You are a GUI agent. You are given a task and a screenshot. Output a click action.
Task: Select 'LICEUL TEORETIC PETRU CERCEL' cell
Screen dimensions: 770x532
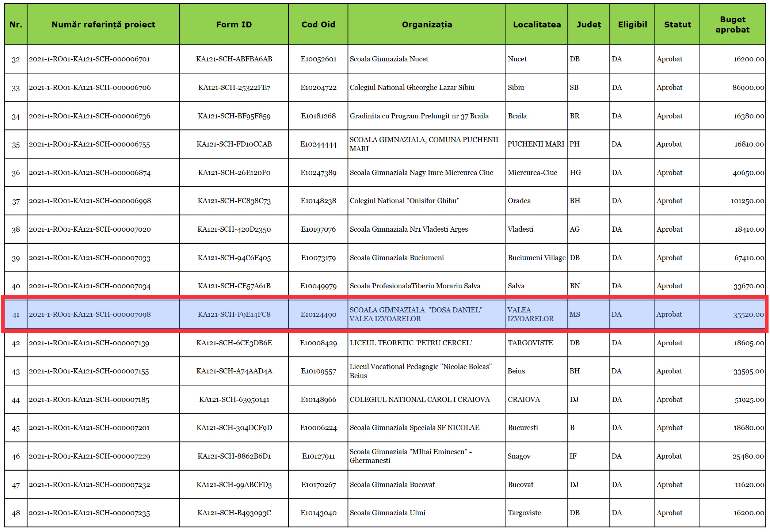411,343
